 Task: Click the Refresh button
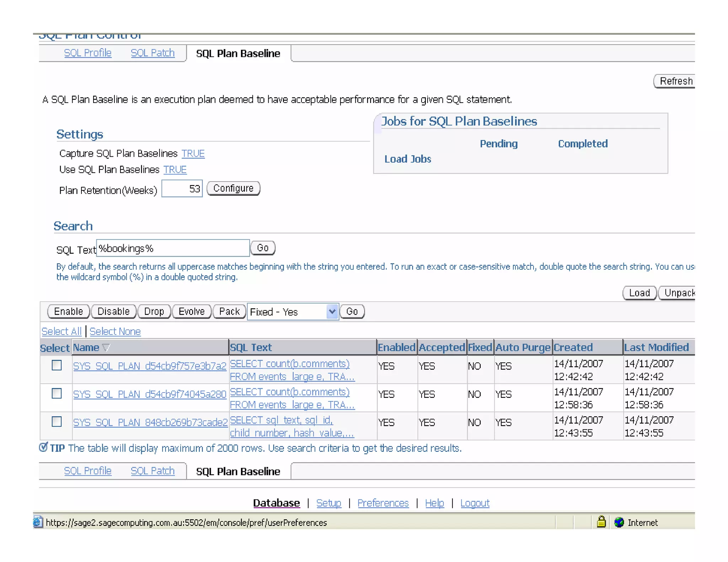coord(674,81)
